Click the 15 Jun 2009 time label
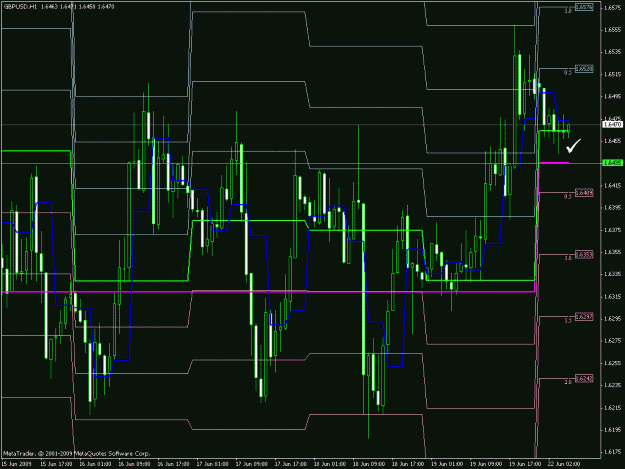The image size is (625, 469). tap(17, 464)
